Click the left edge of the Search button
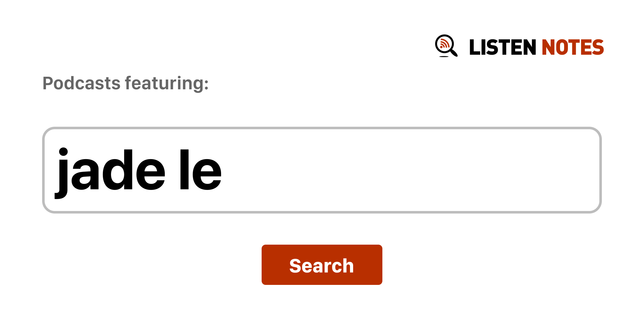The image size is (644, 322). (x=264, y=265)
